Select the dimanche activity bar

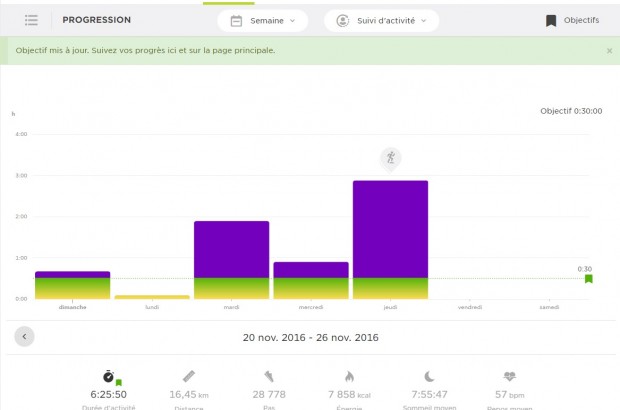pos(72,285)
